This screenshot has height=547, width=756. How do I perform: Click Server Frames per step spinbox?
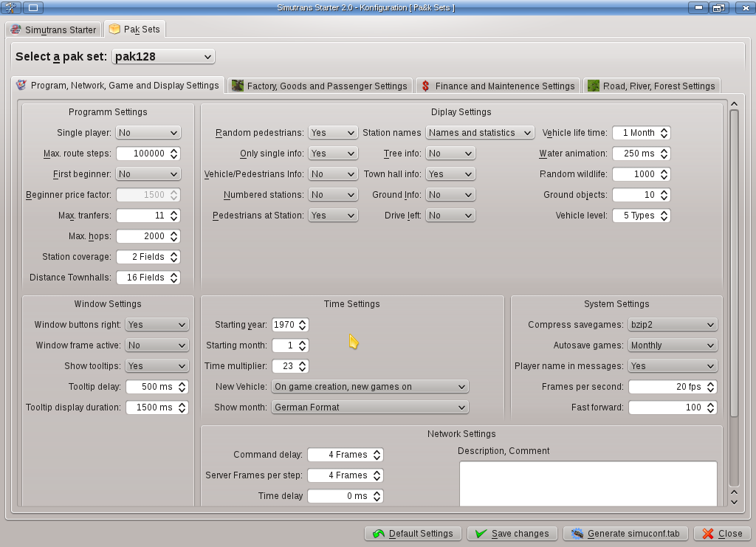pyautogui.click(x=346, y=475)
